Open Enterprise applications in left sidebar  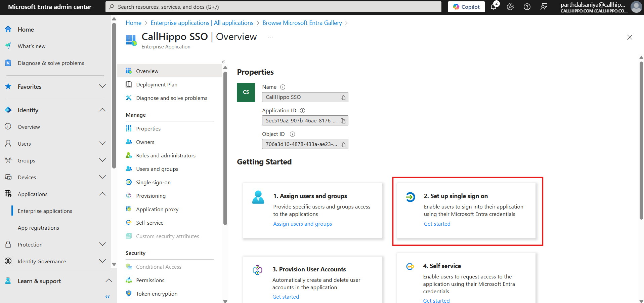click(45, 211)
